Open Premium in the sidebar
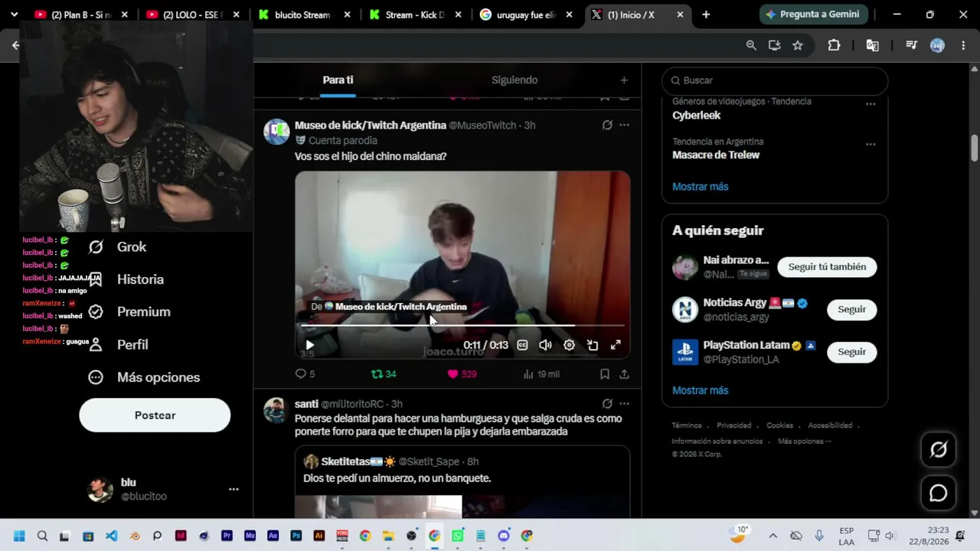 [129, 312]
